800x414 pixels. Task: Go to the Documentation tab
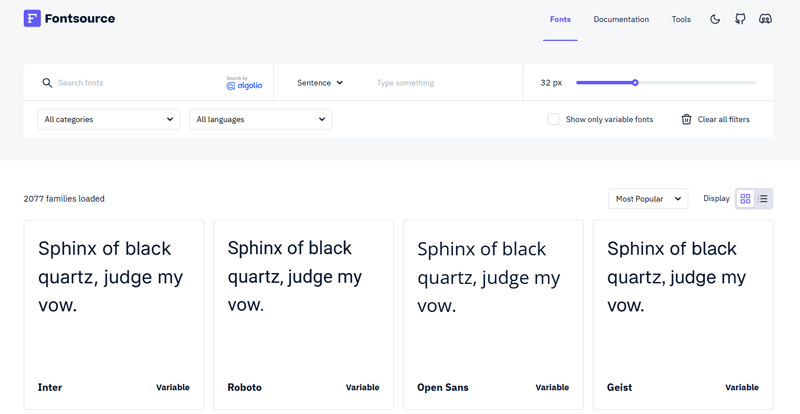coord(621,19)
